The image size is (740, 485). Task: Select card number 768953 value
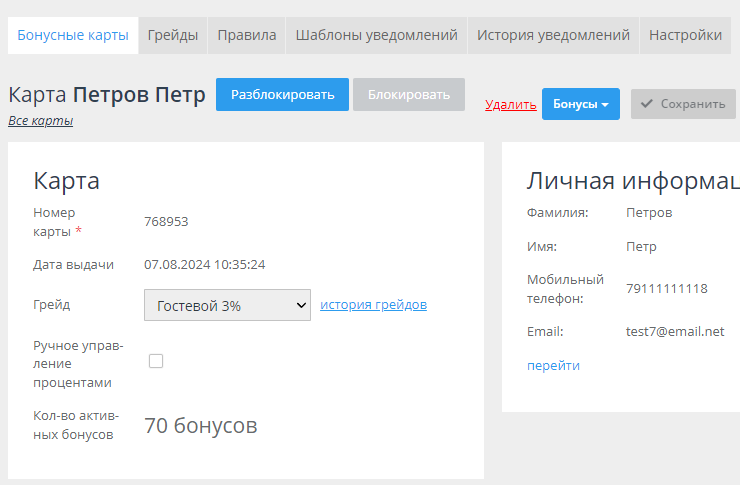coord(166,222)
